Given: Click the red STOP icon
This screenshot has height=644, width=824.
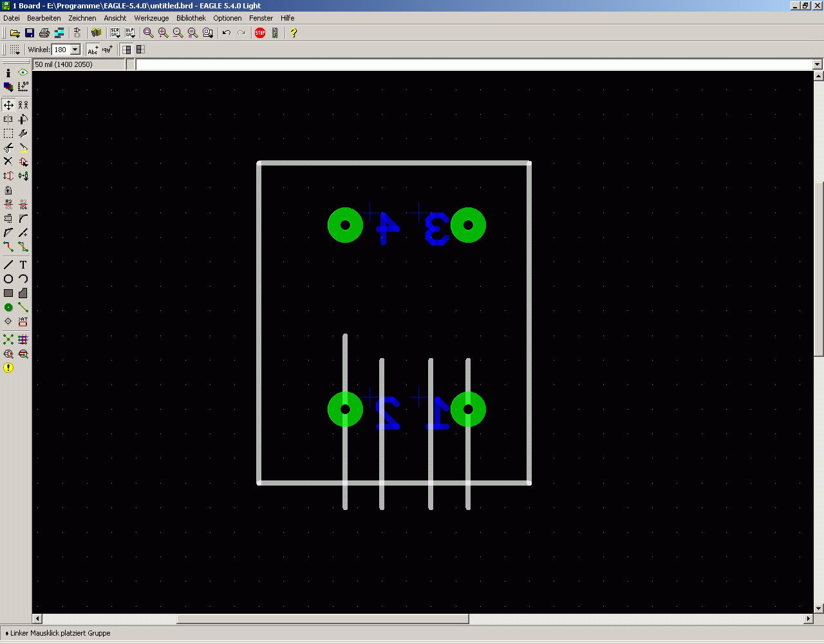Looking at the screenshot, I should tap(260, 33).
